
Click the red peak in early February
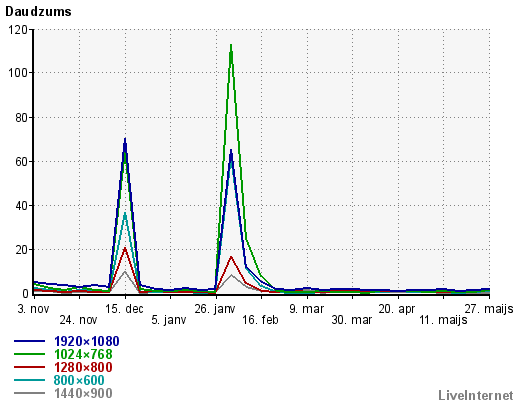[231, 257]
